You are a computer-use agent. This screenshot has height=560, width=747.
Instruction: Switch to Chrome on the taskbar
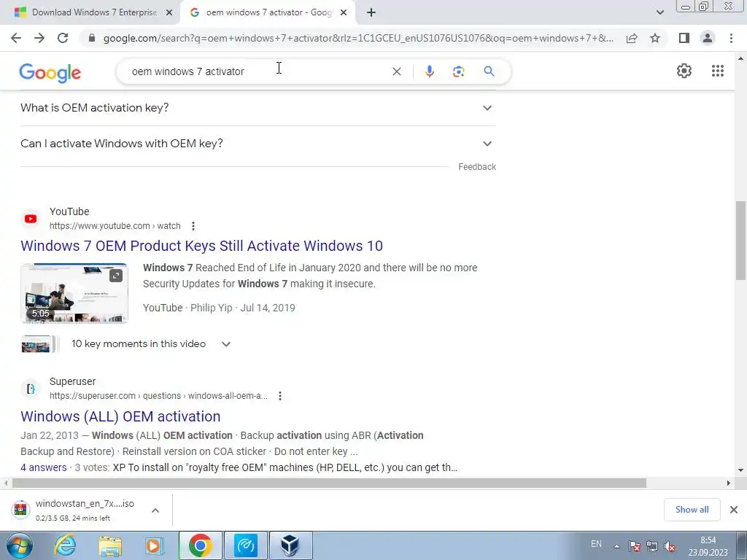pos(200,545)
